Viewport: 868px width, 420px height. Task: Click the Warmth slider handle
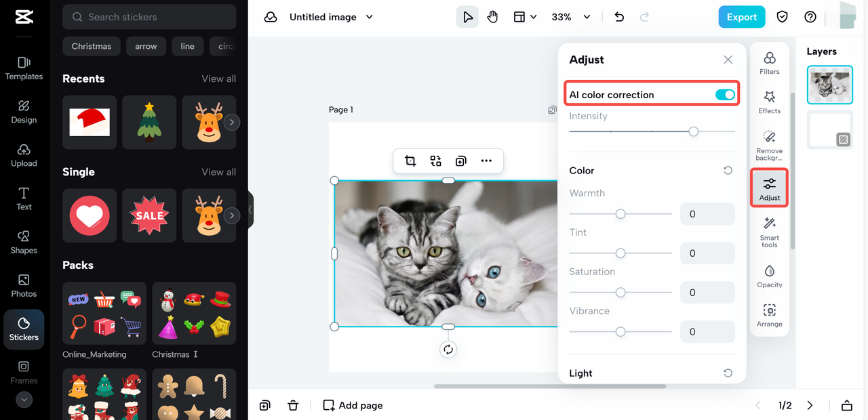pyautogui.click(x=620, y=213)
